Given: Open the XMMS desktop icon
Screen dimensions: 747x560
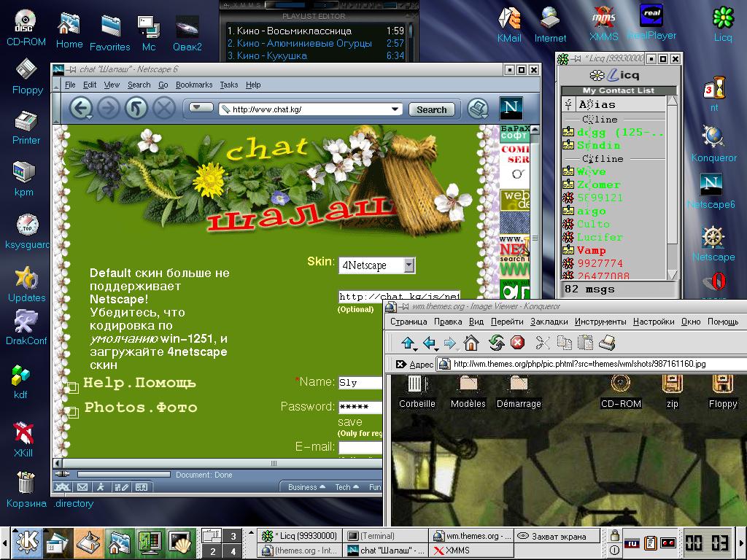Looking at the screenshot, I should coord(603,23).
